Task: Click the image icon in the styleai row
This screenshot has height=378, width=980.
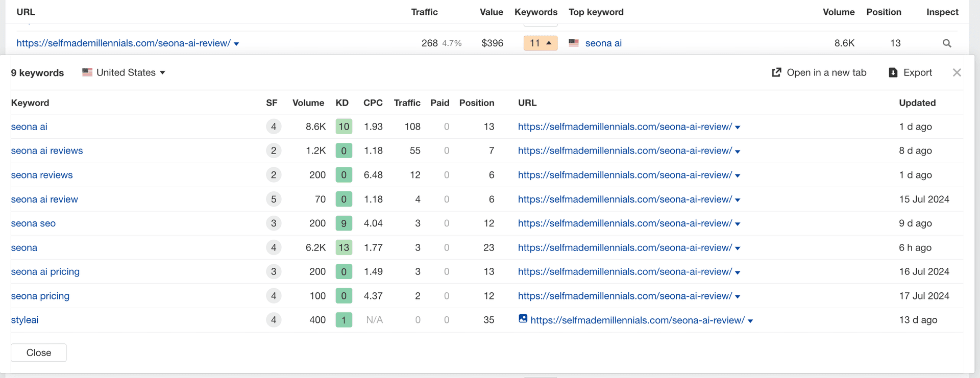Action: point(523,318)
